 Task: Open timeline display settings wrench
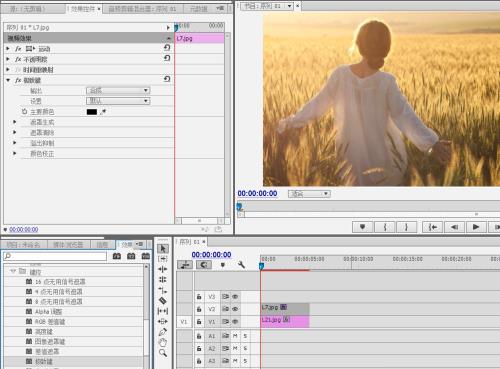[241, 265]
